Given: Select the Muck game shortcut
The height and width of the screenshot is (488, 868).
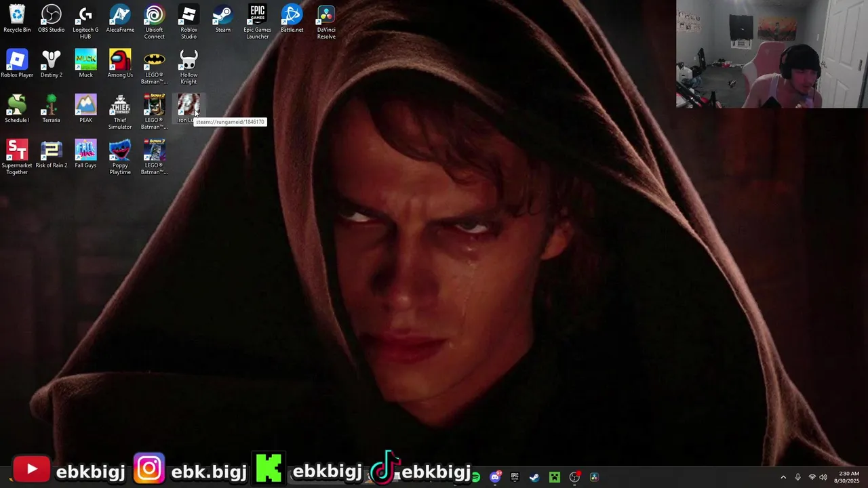Looking at the screenshot, I should (x=85, y=64).
